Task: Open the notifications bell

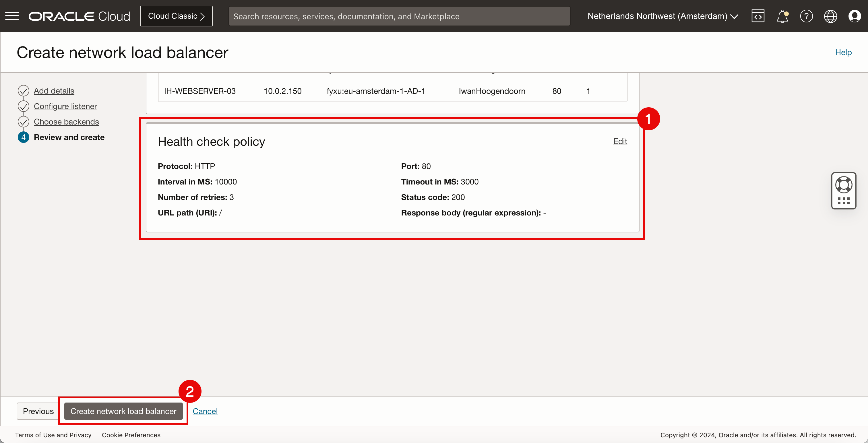Action: [782, 16]
